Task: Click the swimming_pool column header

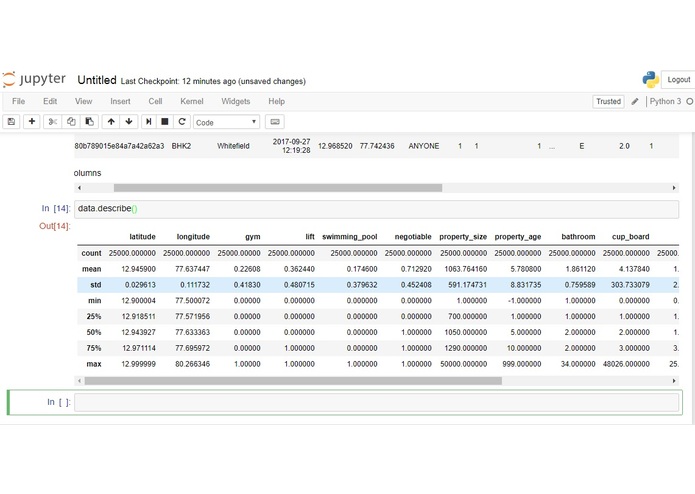Action: 350,237
